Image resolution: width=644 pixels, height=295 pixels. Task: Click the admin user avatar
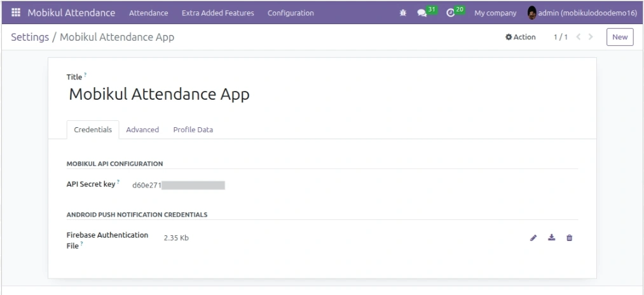point(532,13)
